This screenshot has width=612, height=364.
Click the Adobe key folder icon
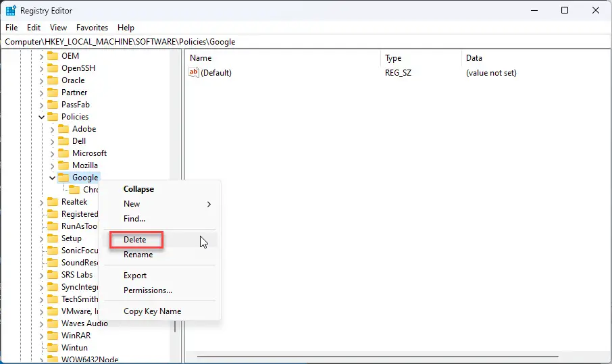coord(63,129)
